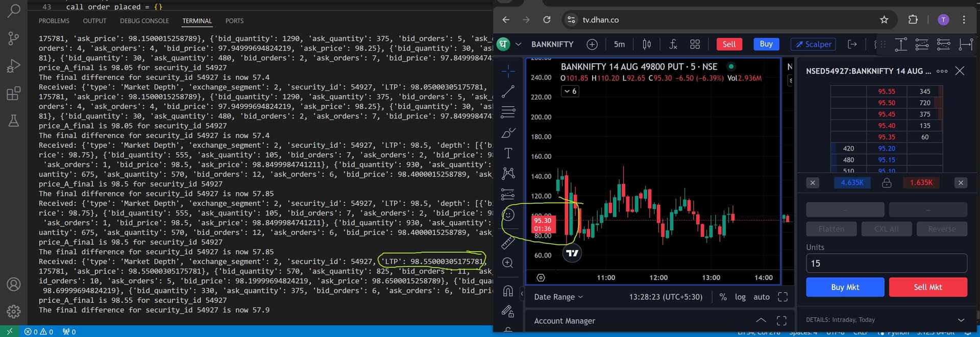The width and height of the screenshot is (980, 337).
Task: Open candlestick chart type selector
Action: (647, 44)
